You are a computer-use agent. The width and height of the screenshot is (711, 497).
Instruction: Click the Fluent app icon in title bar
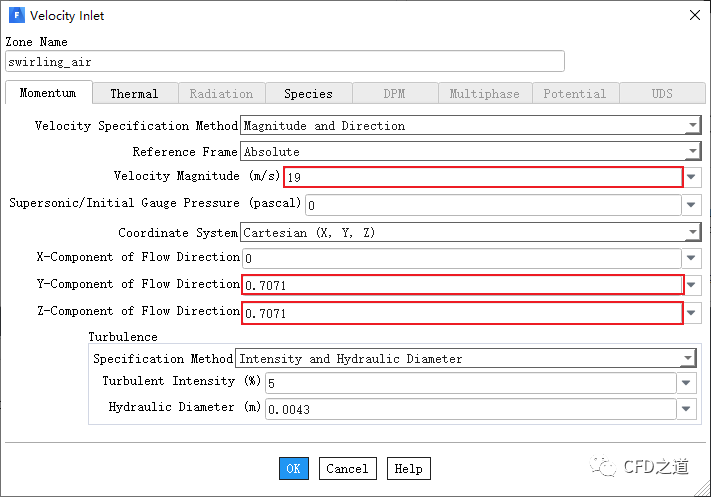point(15,16)
